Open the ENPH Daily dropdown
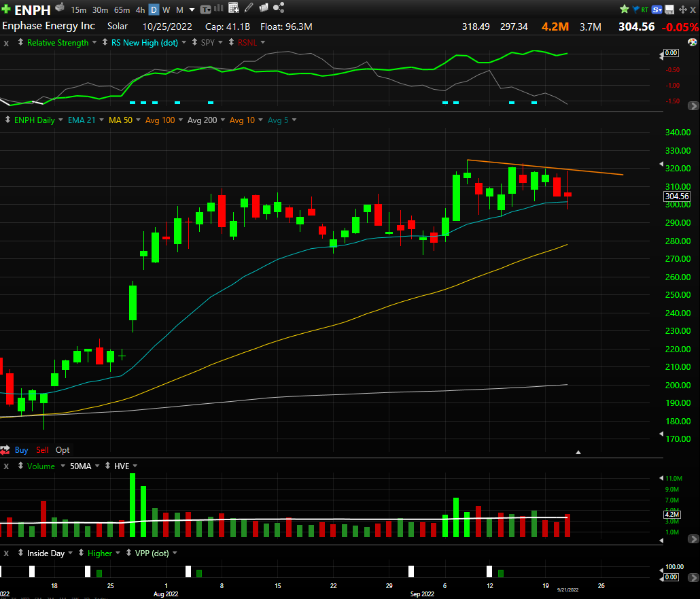Viewport: 700px width, 599px height. (60, 120)
